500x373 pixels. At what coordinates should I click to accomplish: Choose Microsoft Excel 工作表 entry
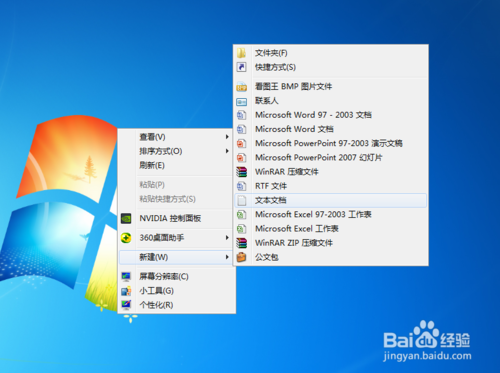point(331,229)
